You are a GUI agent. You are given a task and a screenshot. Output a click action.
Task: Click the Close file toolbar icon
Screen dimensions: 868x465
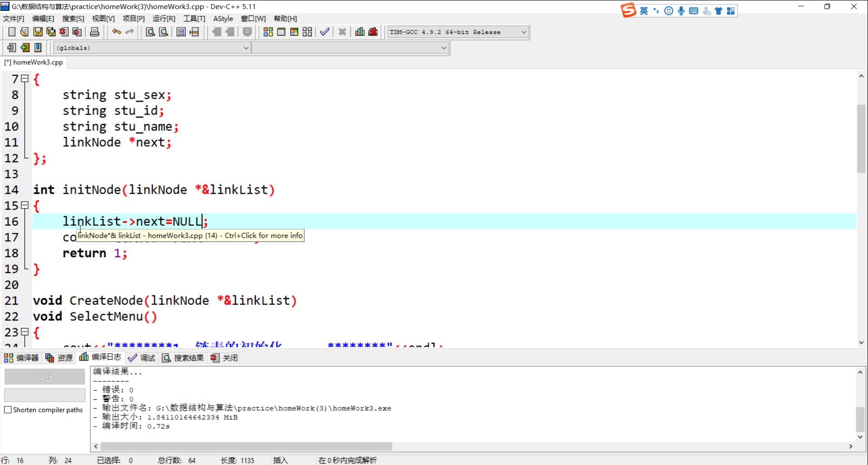point(64,32)
